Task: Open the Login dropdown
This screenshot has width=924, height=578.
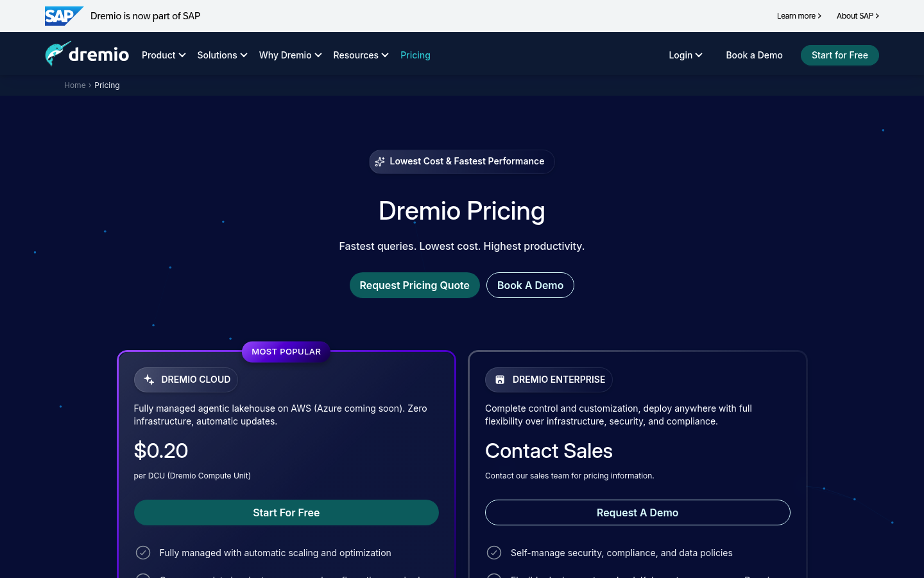Action: click(x=685, y=55)
